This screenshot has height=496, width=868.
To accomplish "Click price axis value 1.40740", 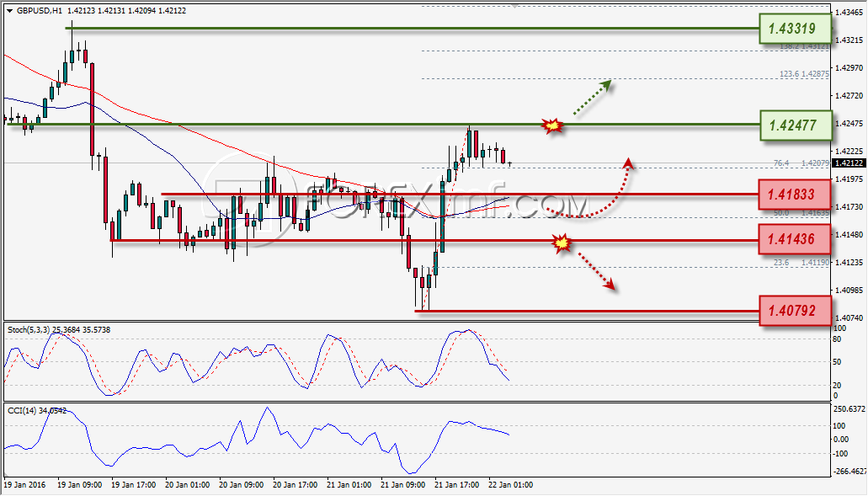I will [x=849, y=317].
